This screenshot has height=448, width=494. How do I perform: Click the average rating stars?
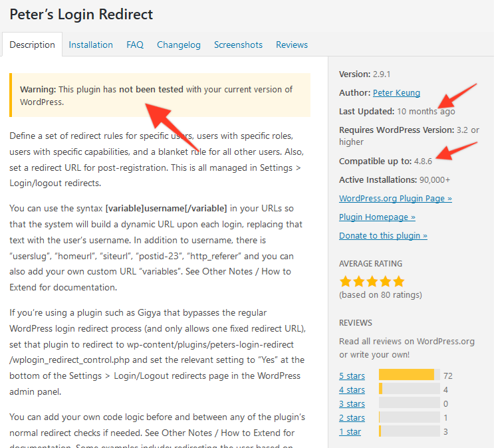(x=372, y=281)
